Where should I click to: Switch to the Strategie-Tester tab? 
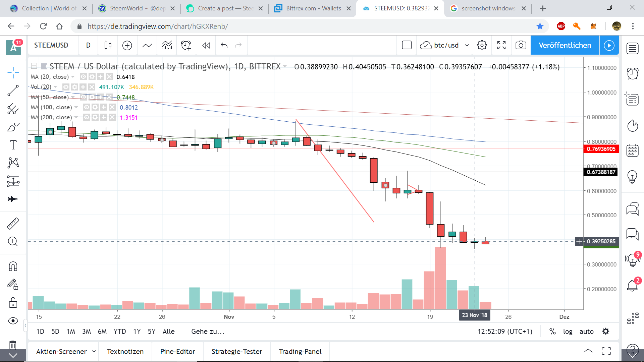237,351
